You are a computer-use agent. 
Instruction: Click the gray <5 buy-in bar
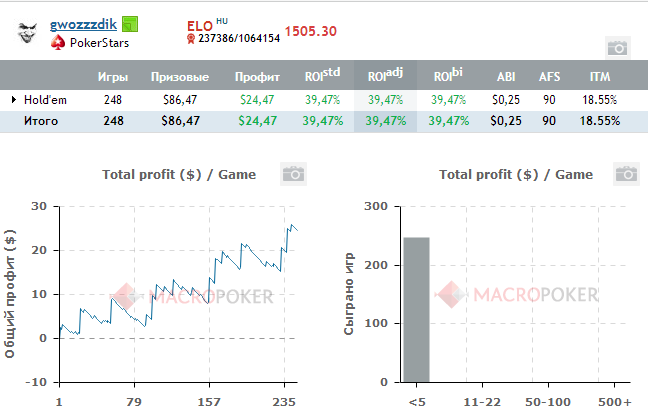pyautogui.click(x=416, y=309)
